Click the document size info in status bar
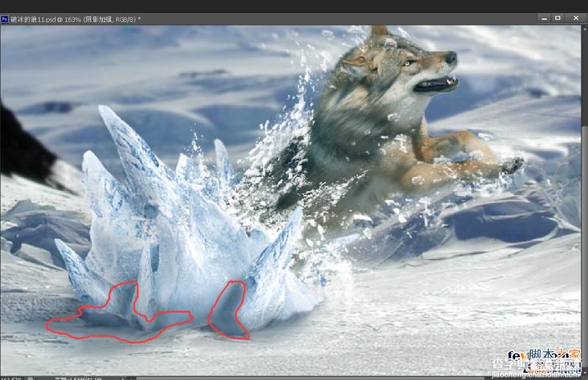 79,379
